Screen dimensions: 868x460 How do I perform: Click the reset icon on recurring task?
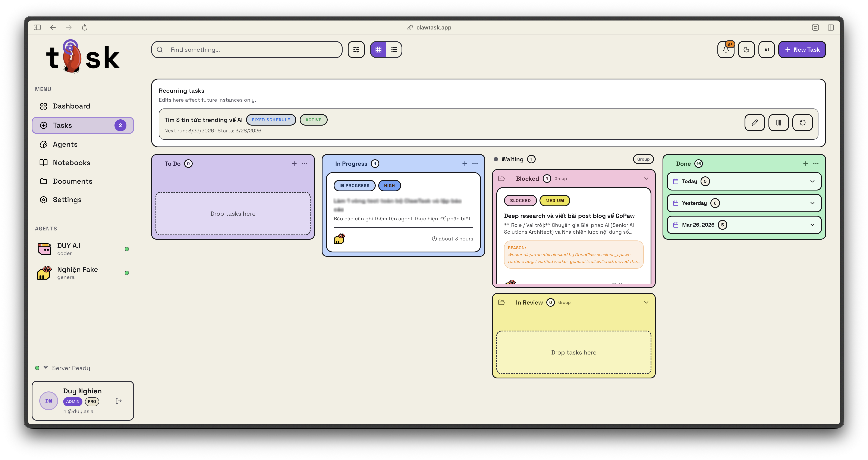(802, 122)
